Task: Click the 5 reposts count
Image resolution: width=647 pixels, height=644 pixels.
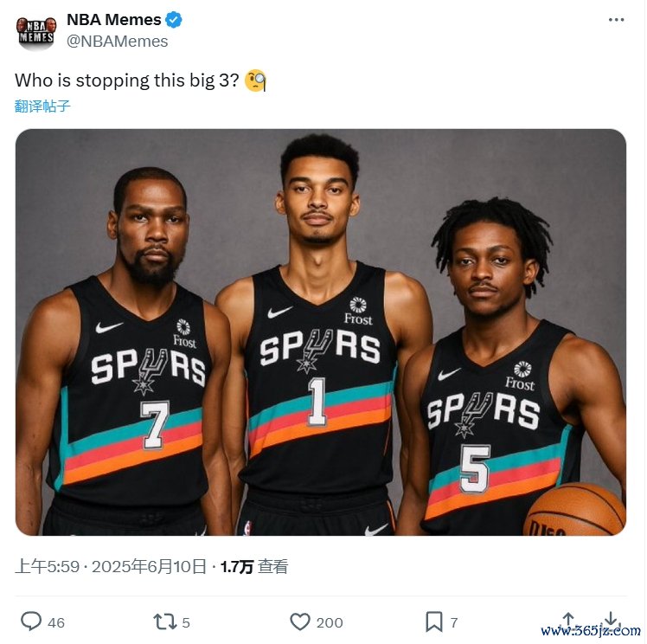Action: coord(186,622)
